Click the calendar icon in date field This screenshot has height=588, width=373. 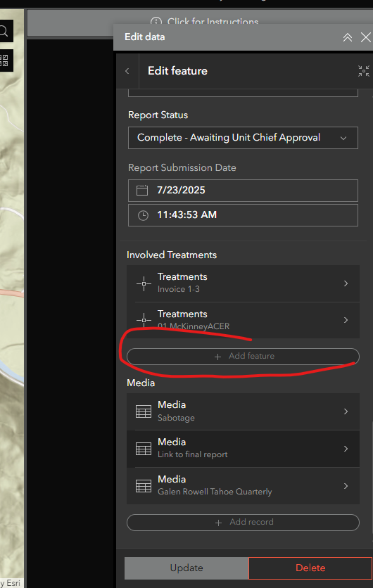tap(142, 190)
